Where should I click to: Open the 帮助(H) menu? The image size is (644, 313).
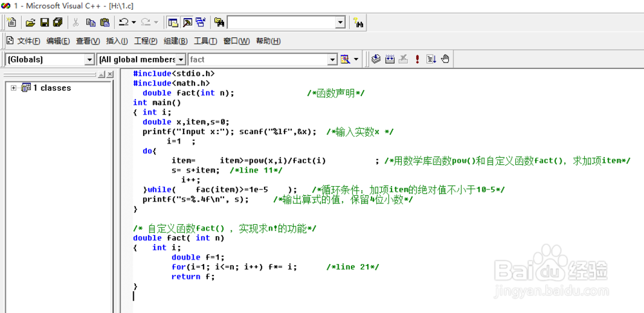268,41
